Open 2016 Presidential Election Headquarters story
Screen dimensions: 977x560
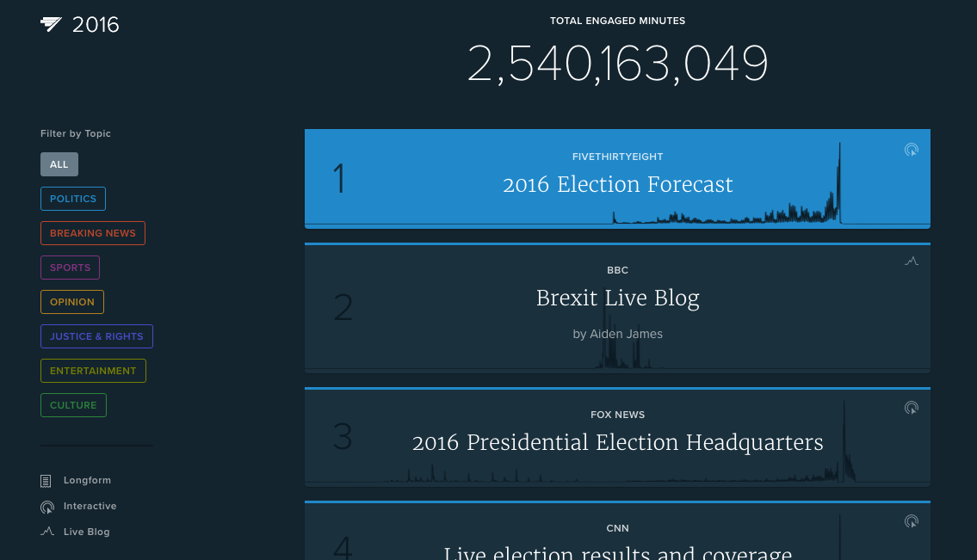[x=617, y=443]
